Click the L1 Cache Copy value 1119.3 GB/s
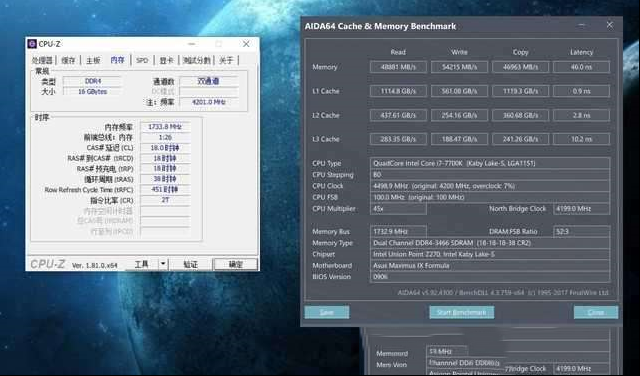640x376 pixels. coord(520,91)
